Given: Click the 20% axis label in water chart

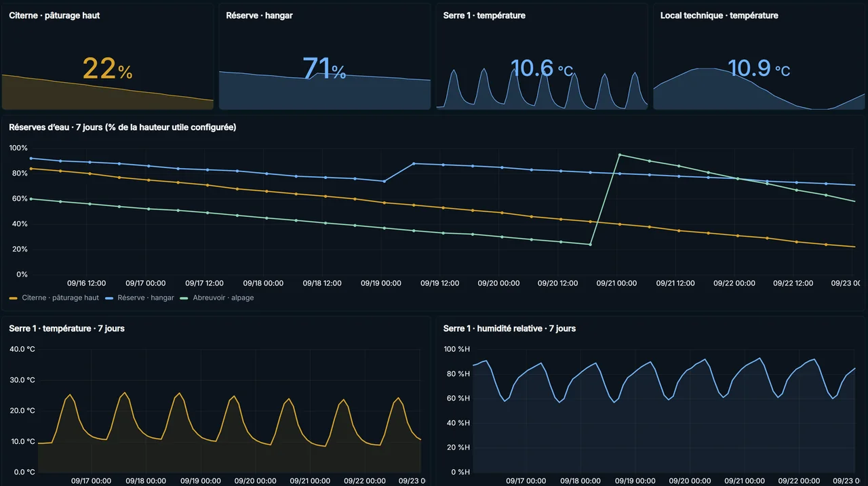Looking at the screenshot, I should coord(20,249).
